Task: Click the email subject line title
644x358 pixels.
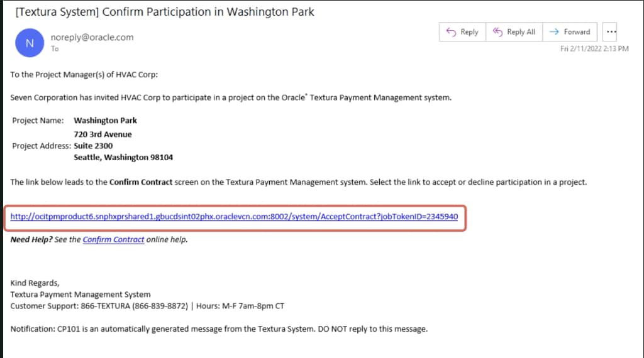Action: (163, 12)
